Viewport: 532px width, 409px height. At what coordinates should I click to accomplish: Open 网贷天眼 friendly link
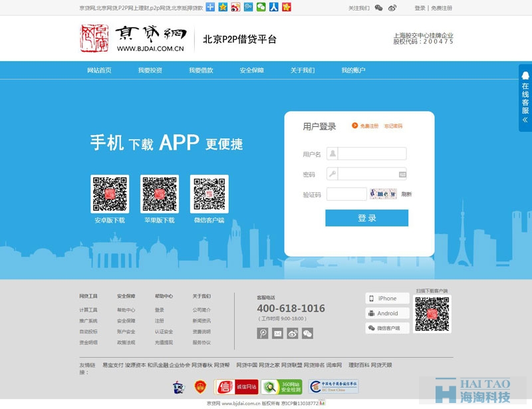tap(381, 365)
